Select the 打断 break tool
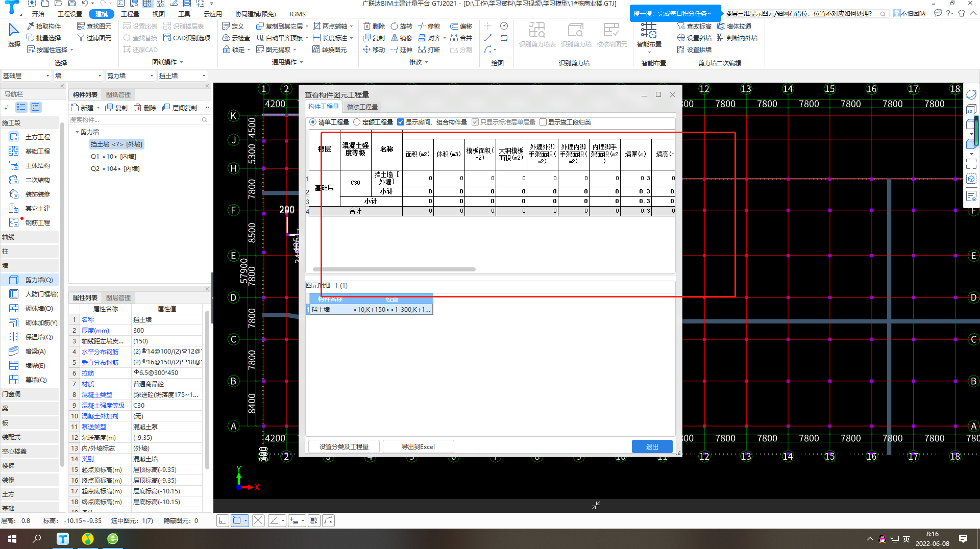 coord(429,49)
